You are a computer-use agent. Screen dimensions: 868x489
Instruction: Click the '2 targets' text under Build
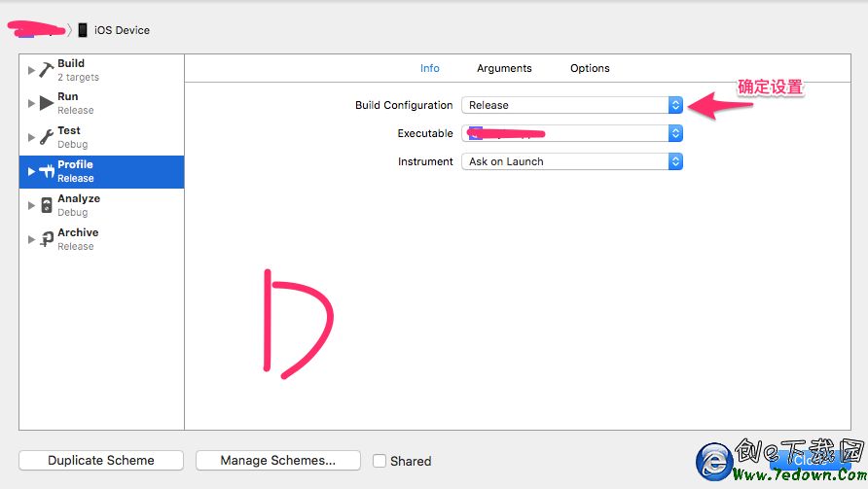pos(78,78)
